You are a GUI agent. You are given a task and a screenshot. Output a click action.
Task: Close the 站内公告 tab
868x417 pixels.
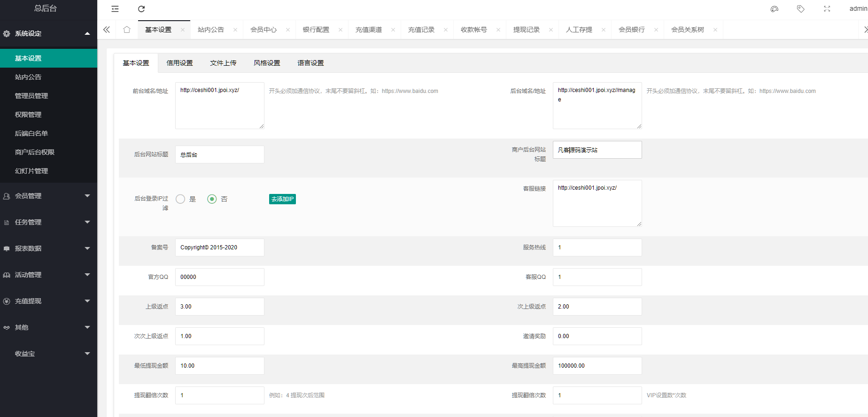235,30
